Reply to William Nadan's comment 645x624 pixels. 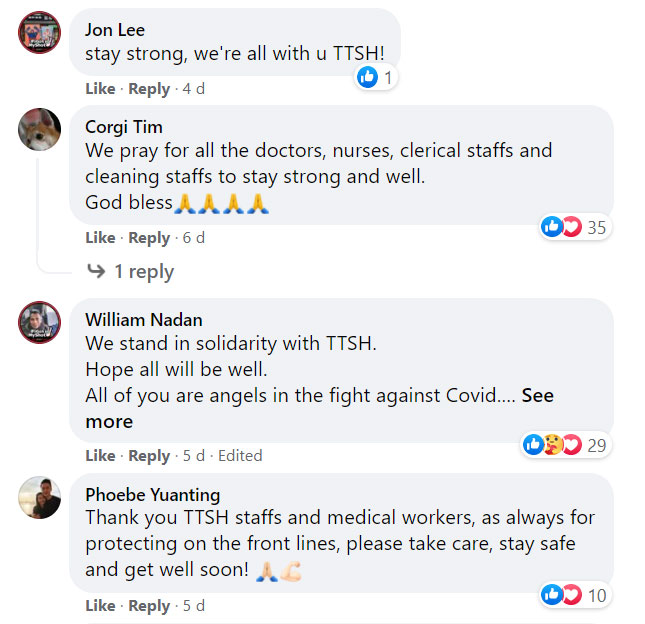point(149,456)
